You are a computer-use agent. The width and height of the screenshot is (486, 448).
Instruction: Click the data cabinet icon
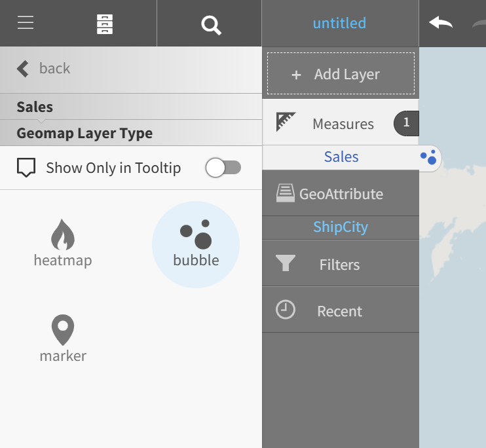[105, 24]
